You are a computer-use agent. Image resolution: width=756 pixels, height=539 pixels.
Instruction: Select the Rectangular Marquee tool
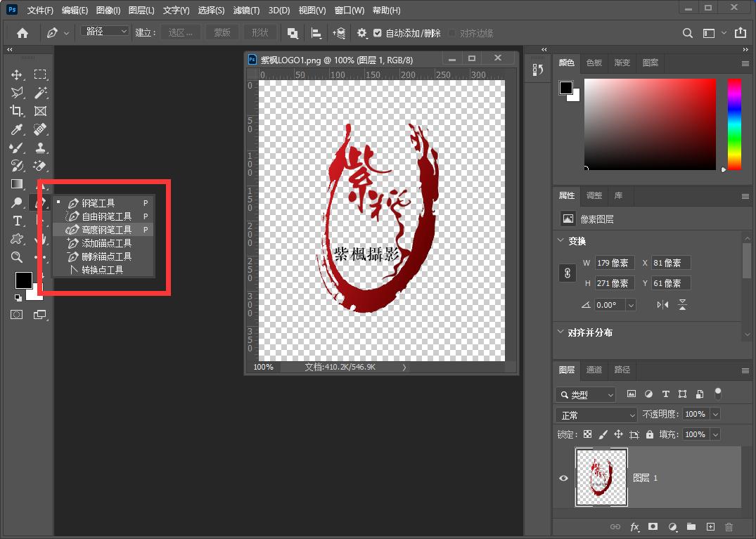40,74
